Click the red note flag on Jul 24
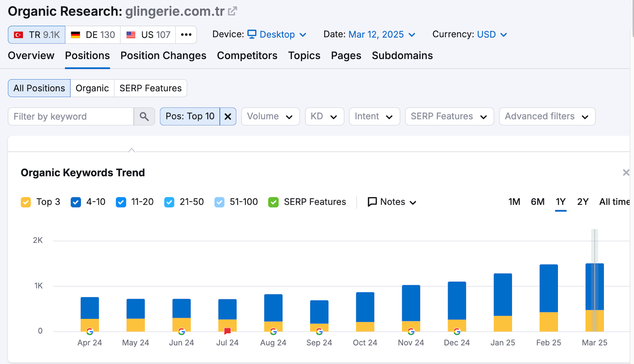The height and width of the screenshot is (364, 634). point(227,331)
